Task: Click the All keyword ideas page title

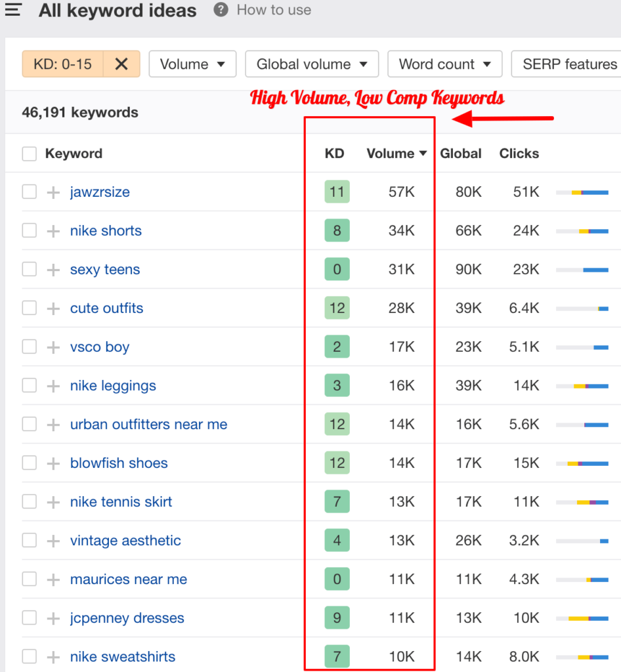Action: (118, 10)
